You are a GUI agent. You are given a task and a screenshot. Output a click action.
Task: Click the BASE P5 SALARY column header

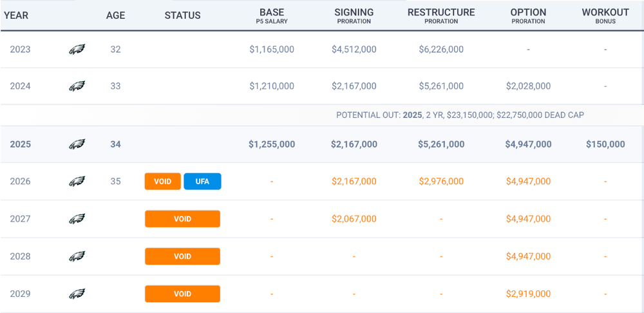272,16
